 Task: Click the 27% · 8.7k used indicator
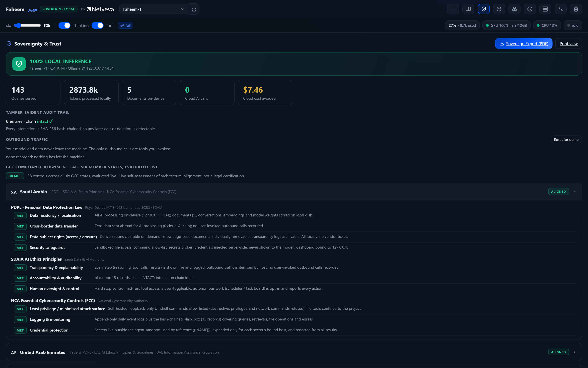point(462,26)
